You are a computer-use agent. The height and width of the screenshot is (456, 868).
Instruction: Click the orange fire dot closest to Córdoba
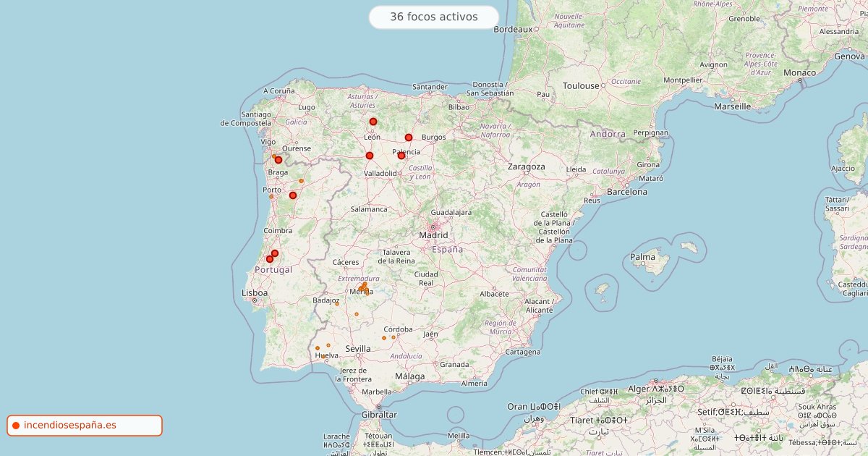pos(393,337)
